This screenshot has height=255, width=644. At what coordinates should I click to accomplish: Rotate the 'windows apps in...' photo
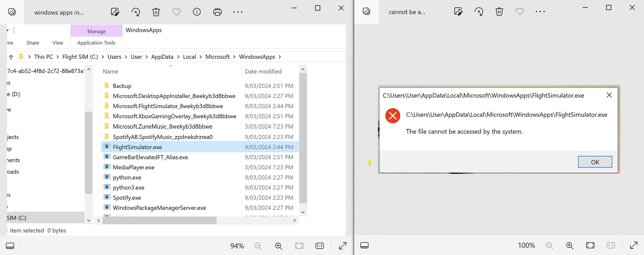click(x=135, y=12)
